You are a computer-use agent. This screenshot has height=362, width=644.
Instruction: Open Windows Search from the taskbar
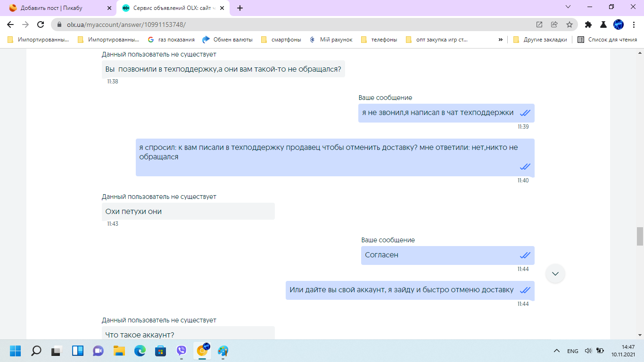[x=36, y=351]
